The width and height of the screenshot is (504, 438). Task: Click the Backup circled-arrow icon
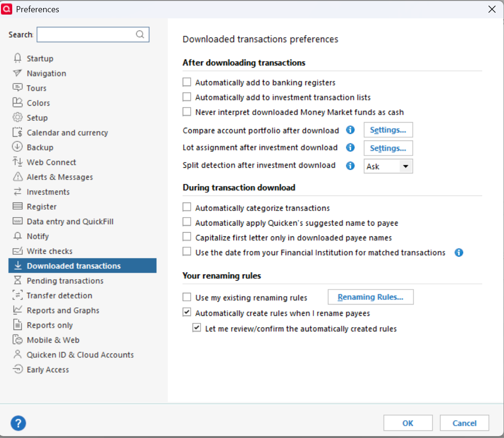coord(18,147)
